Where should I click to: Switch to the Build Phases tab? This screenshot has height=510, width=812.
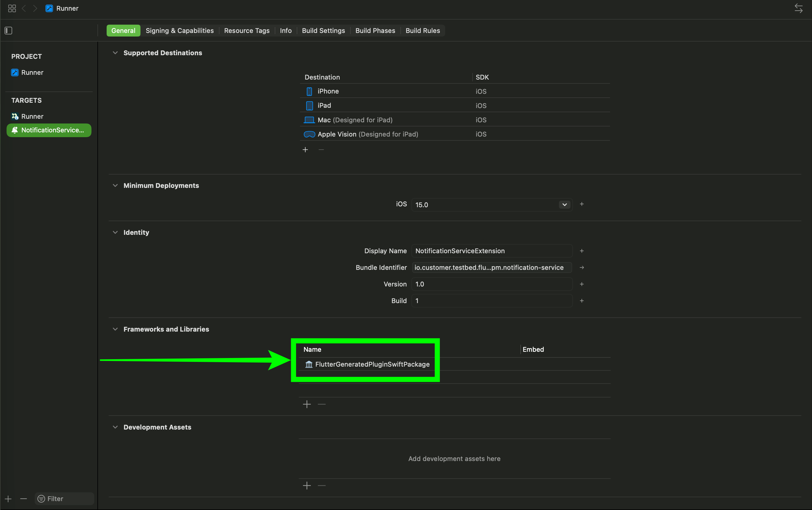click(375, 30)
